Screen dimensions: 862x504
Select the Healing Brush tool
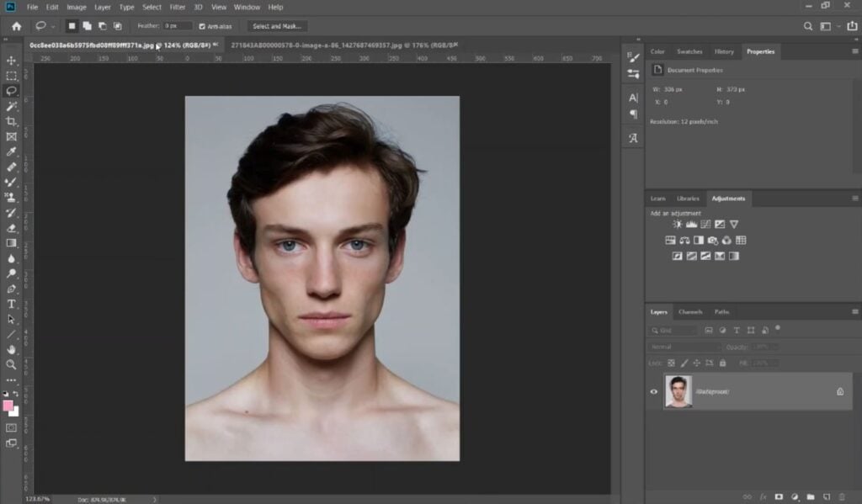[x=11, y=167]
